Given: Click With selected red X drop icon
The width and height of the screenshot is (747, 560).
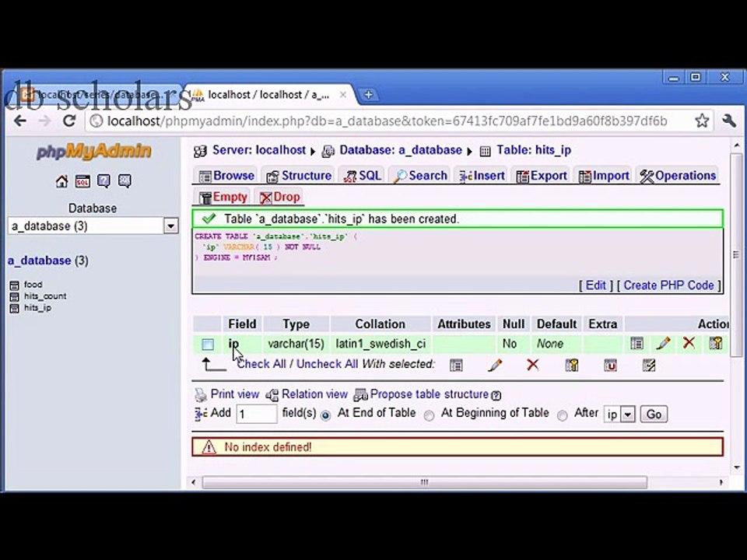Looking at the screenshot, I should [532, 365].
